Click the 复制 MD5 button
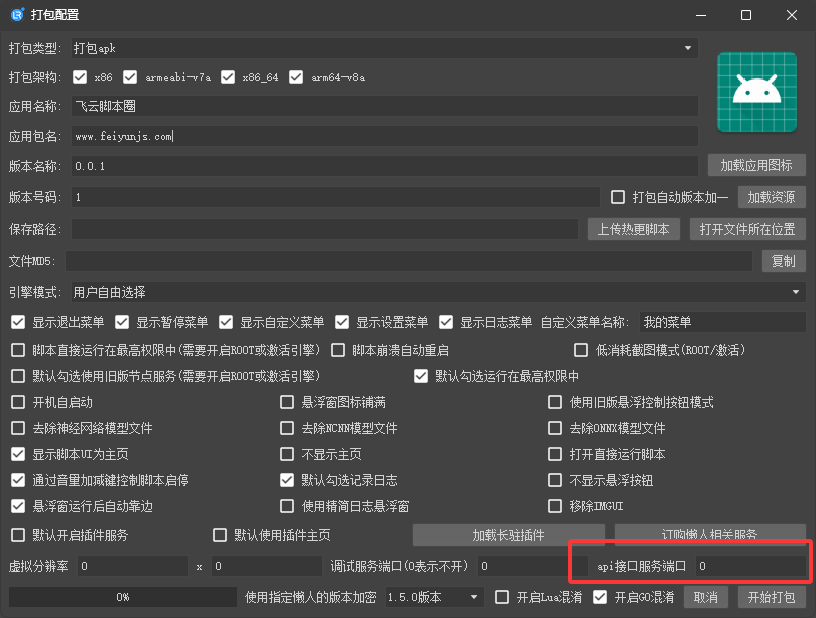This screenshot has width=816, height=618. pyautogui.click(x=784, y=261)
